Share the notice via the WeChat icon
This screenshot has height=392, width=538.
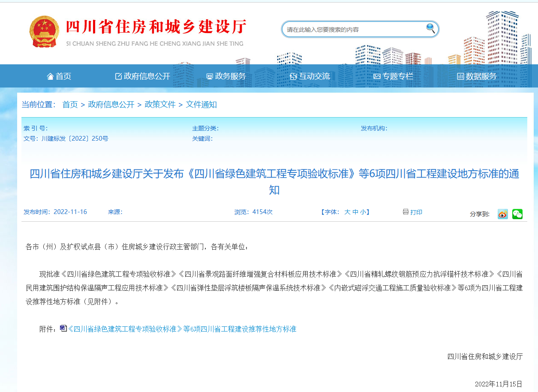(x=517, y=214)
